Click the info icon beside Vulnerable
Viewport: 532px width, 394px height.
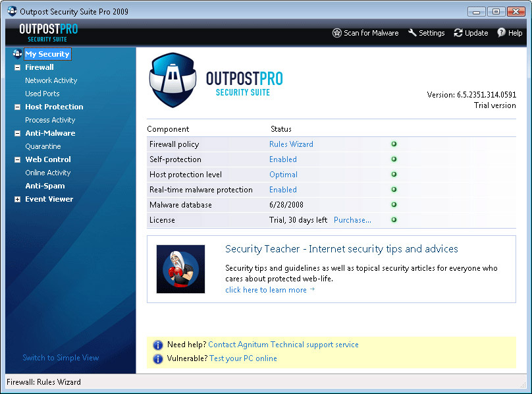pos(158,359)
